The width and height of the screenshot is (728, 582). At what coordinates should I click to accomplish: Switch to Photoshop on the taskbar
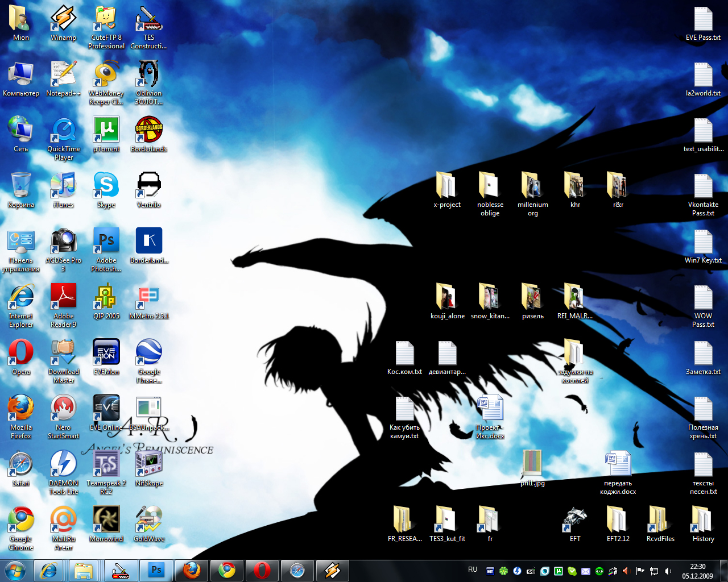point(156,570)
